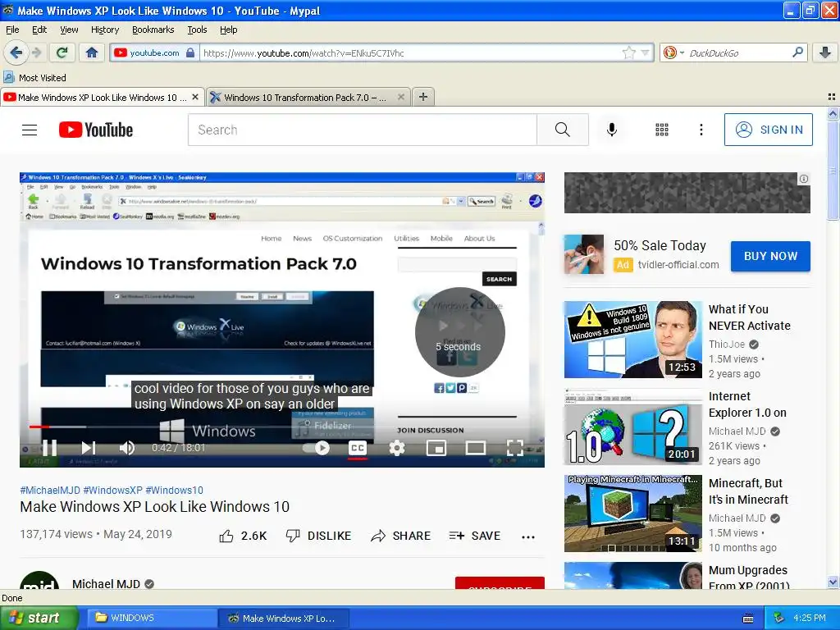840x630 pixels.
Task: Open the list all tabs button
Action: [x=832, y=97]
